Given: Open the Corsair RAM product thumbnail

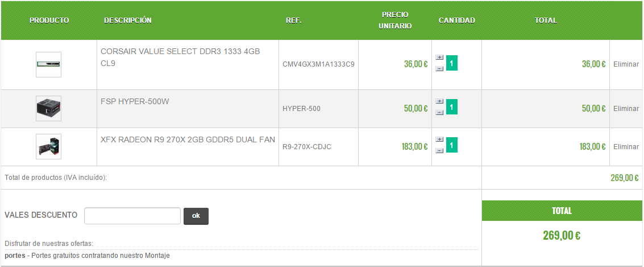Looking at the screenshot, I should [x=48, y=64].
